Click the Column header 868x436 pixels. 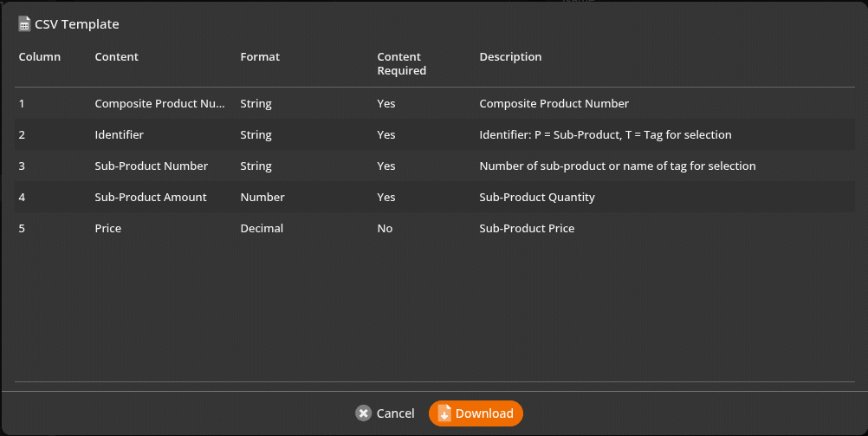pyautogui.click(x=40, y=57)
